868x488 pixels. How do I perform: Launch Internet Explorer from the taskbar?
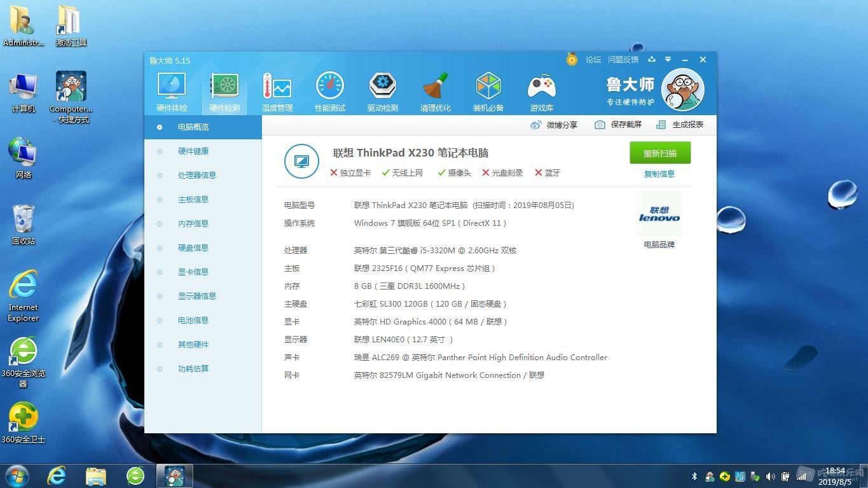click(x=57, y=475)
